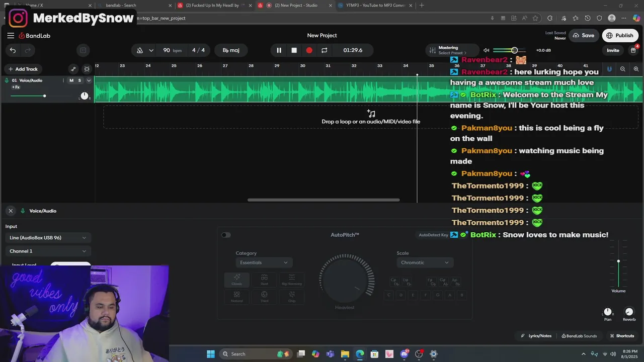644x362 pixels.
Task: Stop playback
Action: (294, 50)
